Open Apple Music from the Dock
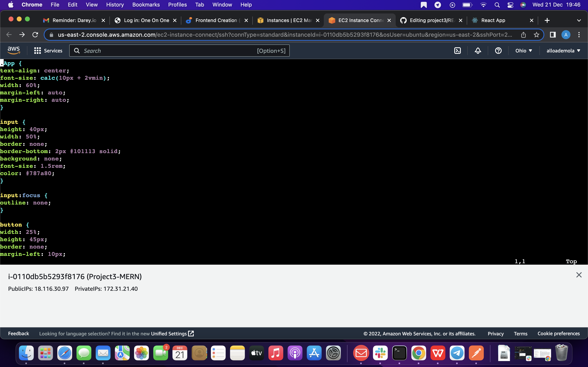The height and width of the screenshot is (367, 588). coord(276,353)
